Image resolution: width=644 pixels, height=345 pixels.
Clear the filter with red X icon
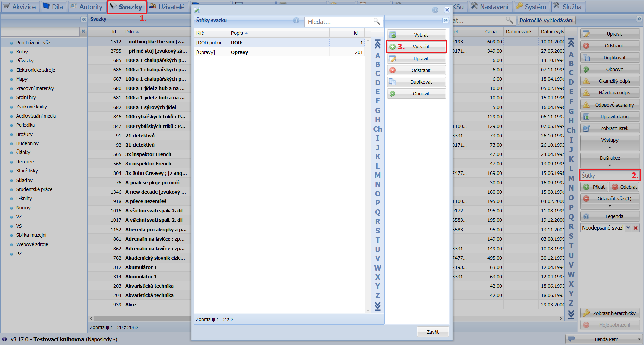pos(636,228)
